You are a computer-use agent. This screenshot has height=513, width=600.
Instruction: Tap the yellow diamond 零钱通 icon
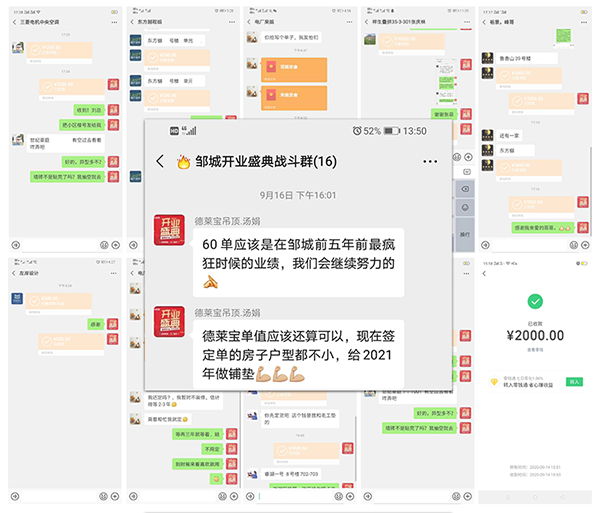tap(494, 381)
